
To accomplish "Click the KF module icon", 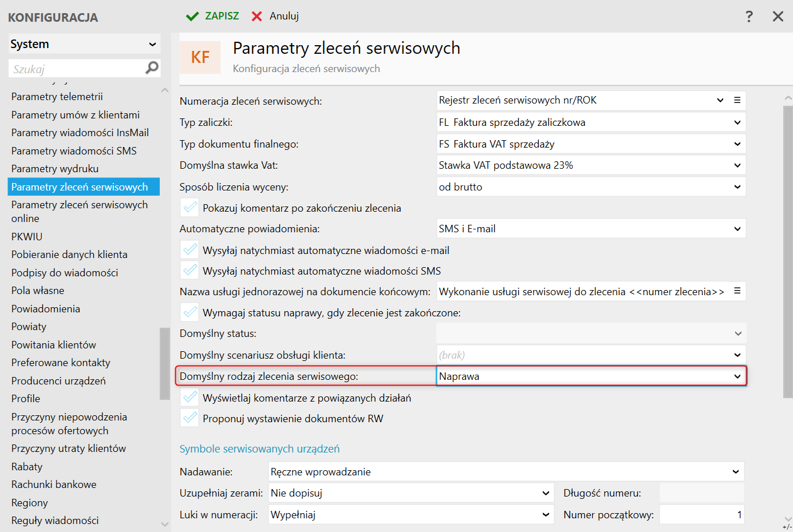I will tap(200, 57).
